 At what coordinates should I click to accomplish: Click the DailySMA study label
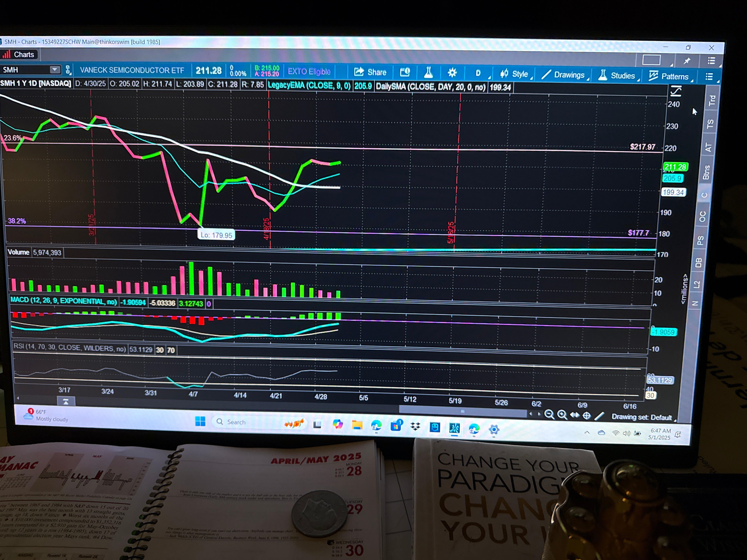tap(431, 87)
